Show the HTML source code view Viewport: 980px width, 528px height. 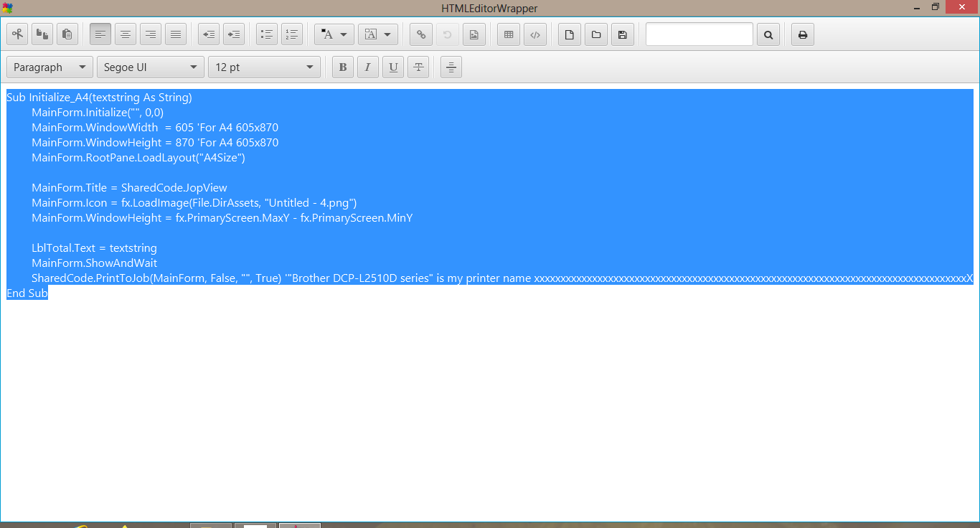click(x=534, y=34)
